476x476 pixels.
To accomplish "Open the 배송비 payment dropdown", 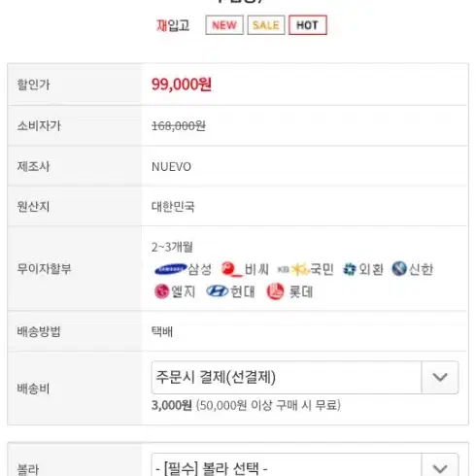I will point(305,377).
